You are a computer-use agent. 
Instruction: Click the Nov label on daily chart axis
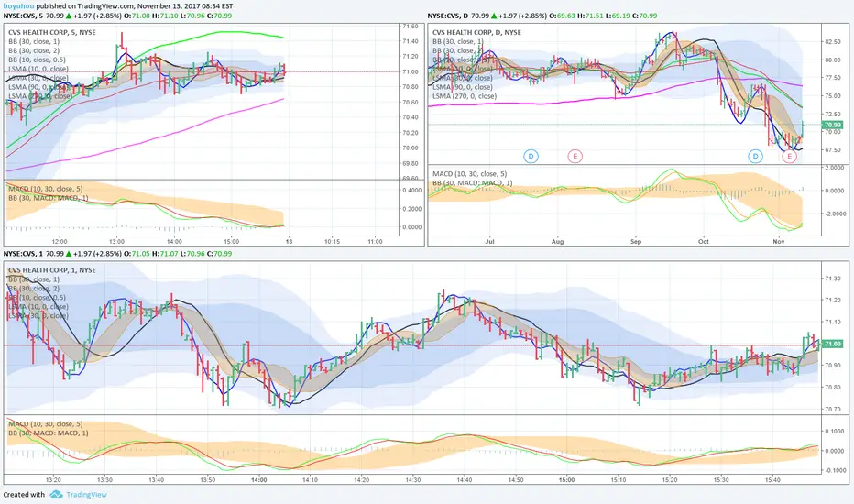[x=779, y=241]
